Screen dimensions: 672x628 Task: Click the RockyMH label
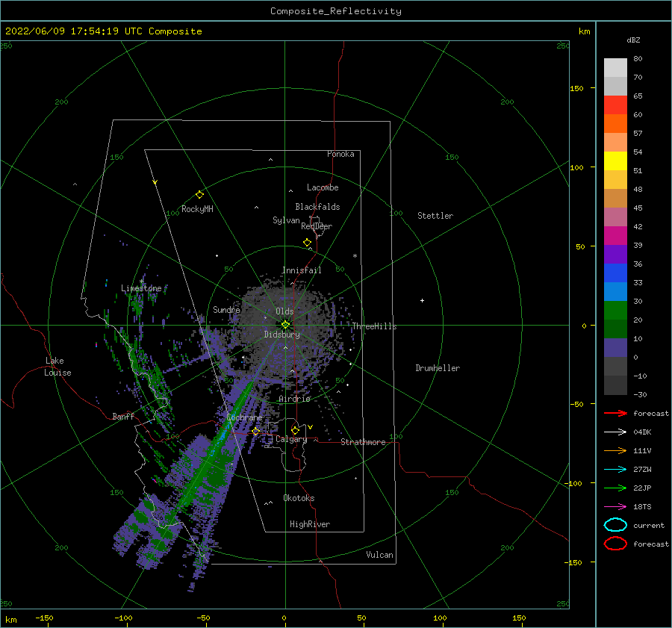click(197, 209)
